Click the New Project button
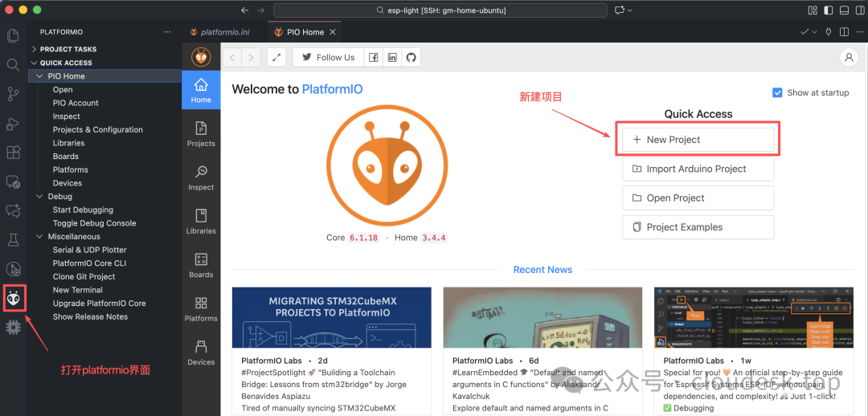This screenshot has width=868, height=416. point(698,140)
